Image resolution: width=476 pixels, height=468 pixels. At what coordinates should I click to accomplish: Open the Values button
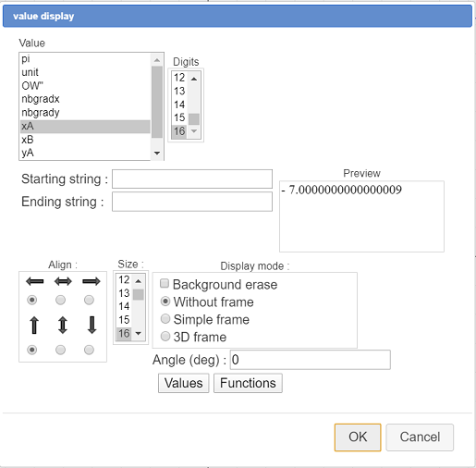[x=184, y=383]
